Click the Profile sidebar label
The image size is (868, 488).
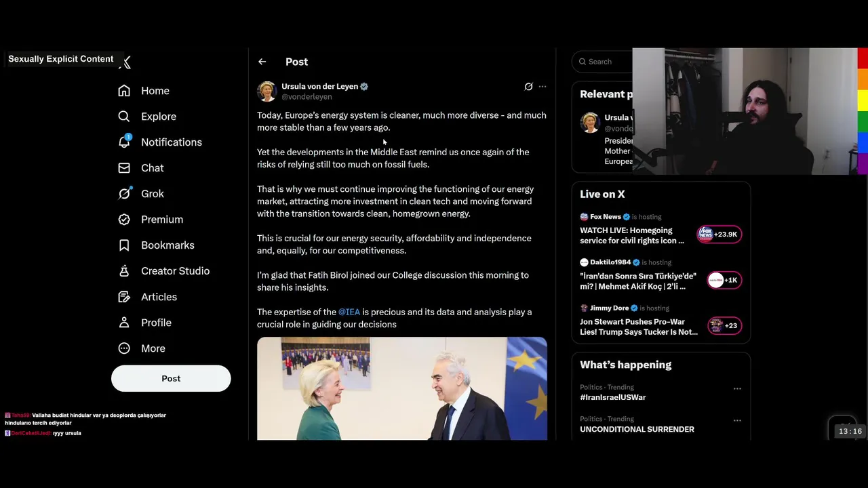coord(156,323)
